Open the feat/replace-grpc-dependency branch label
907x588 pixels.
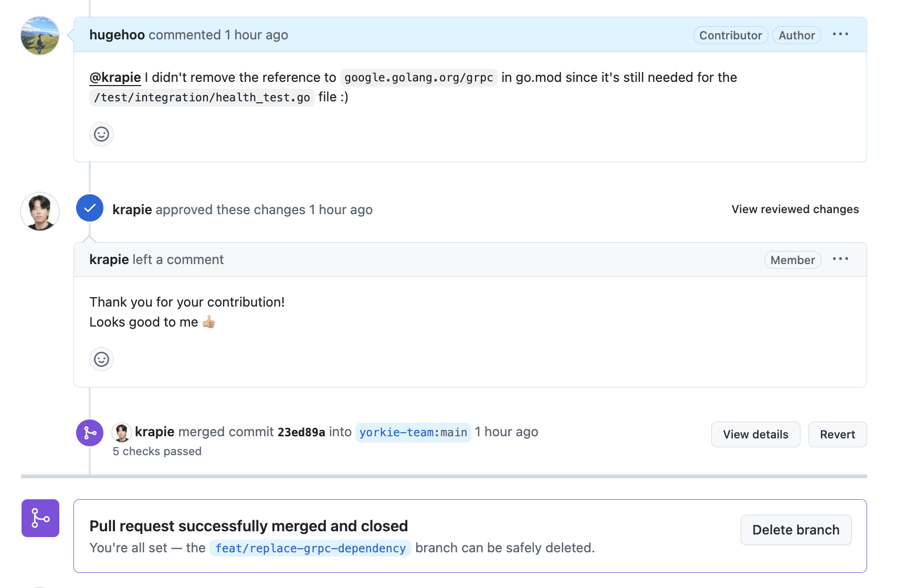[310, 548]
